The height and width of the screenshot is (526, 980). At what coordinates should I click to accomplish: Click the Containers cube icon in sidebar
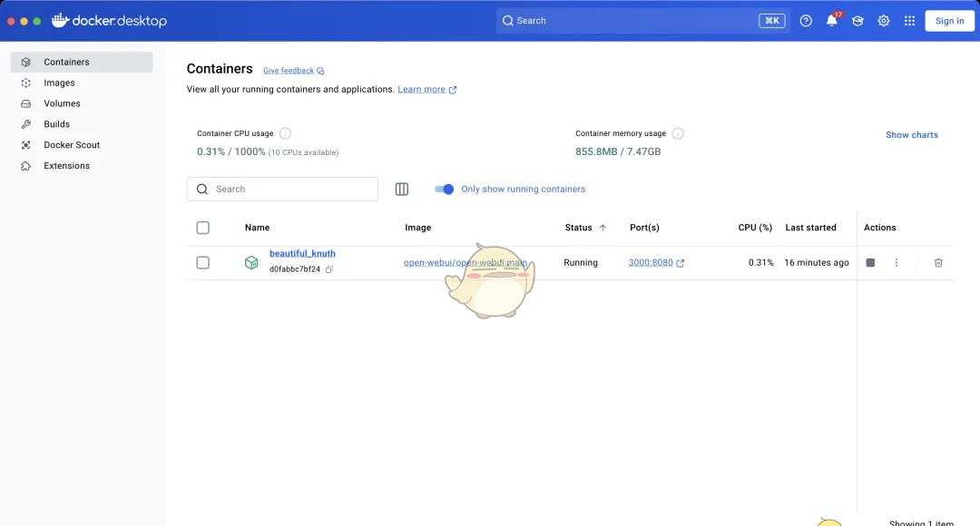coord(25,62)
